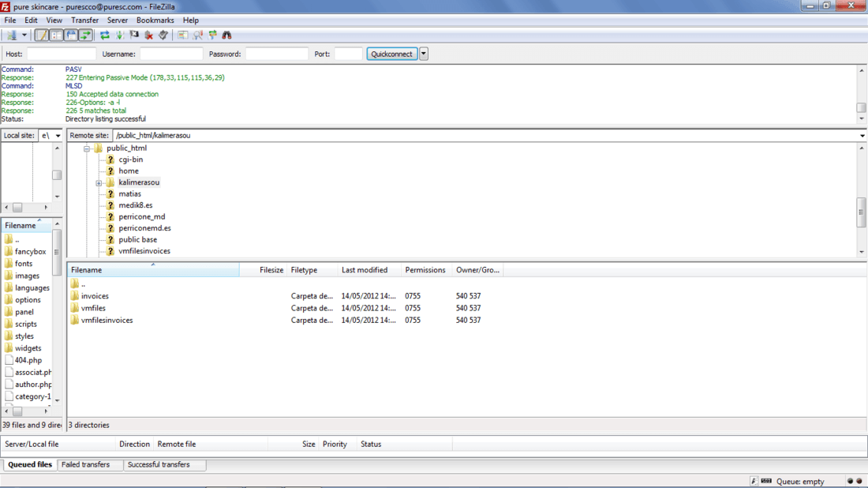Focus the Password input field

277,54
